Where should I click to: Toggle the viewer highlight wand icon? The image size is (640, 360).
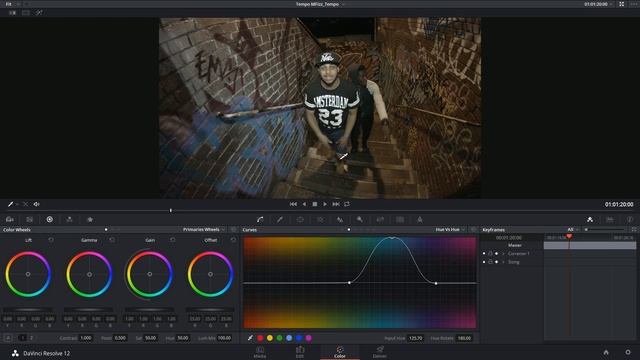39,13
